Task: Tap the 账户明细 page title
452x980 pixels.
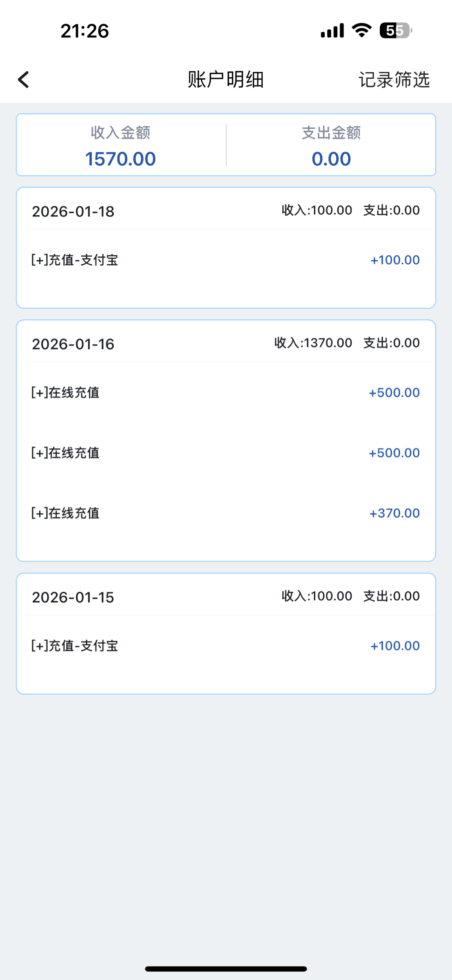Action: pyautogui.click(x=226, y=80)
